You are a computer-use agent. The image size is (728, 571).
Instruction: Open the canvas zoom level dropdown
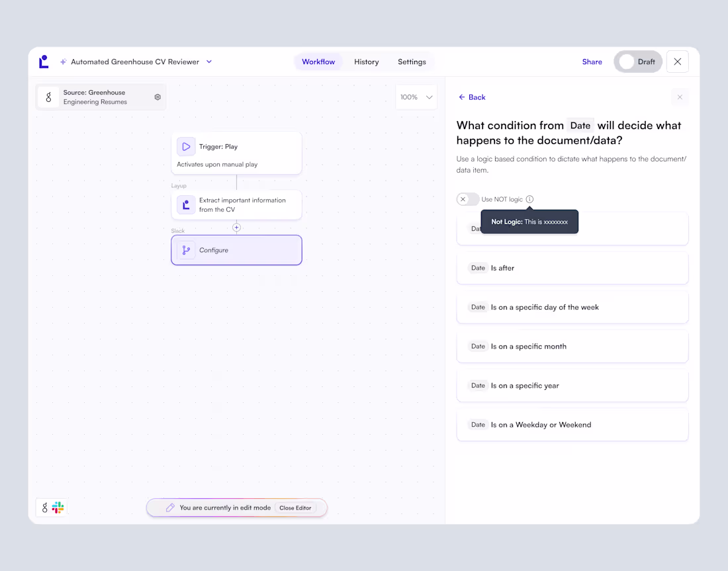[416, 97]
